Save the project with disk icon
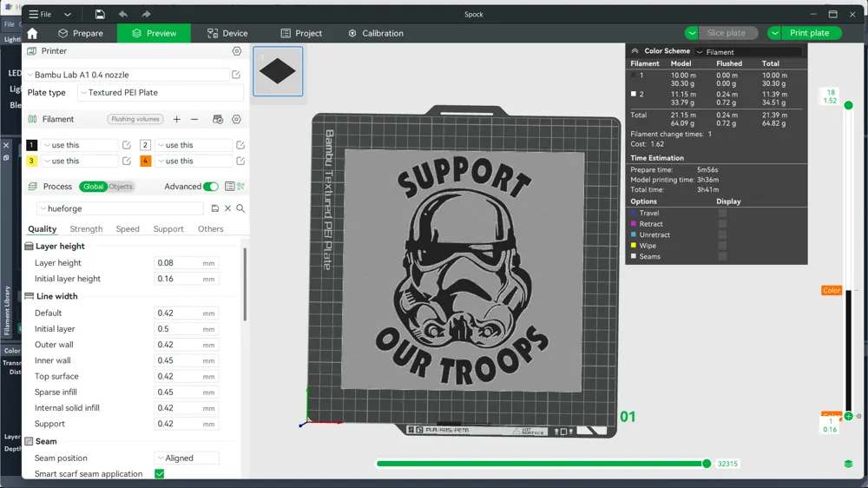 (100, 15)
